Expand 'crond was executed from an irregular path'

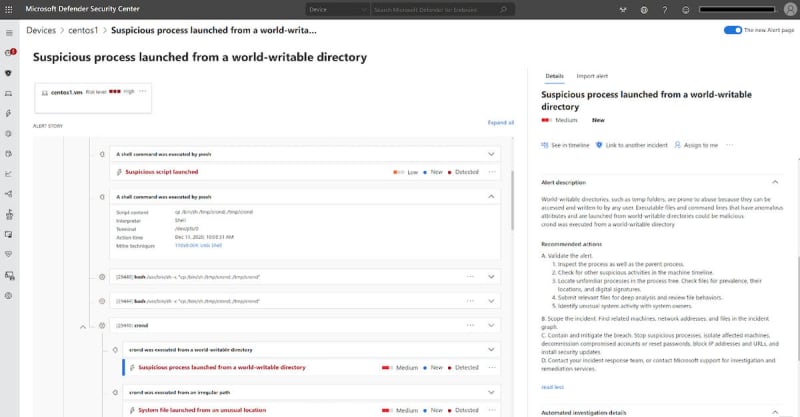click(x=491, y=393)
